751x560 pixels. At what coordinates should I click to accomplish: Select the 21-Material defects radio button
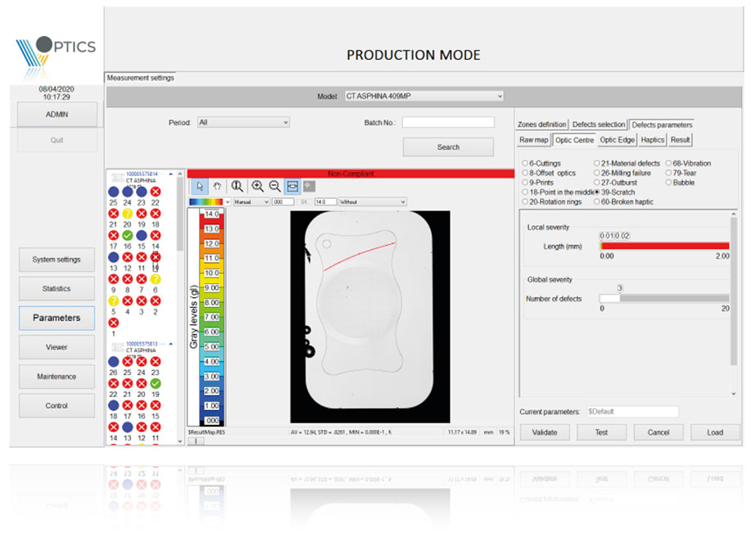(597, 163)
